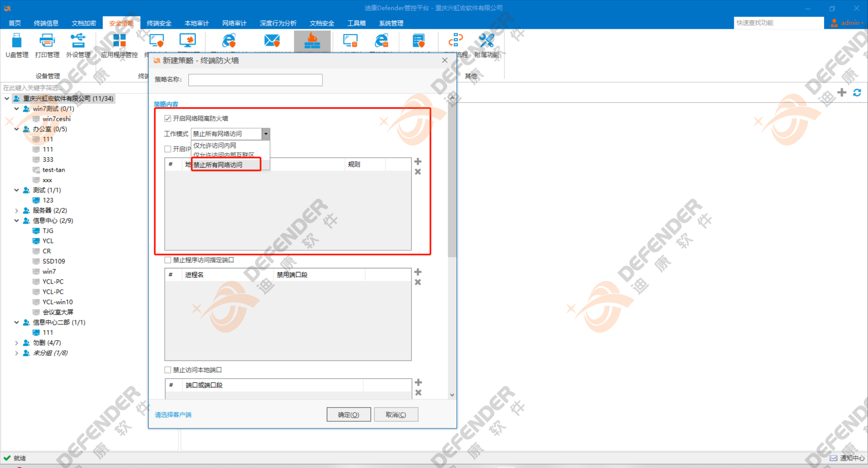
Task: Delete row from 进程名 port table
Action: click(418, 282)
